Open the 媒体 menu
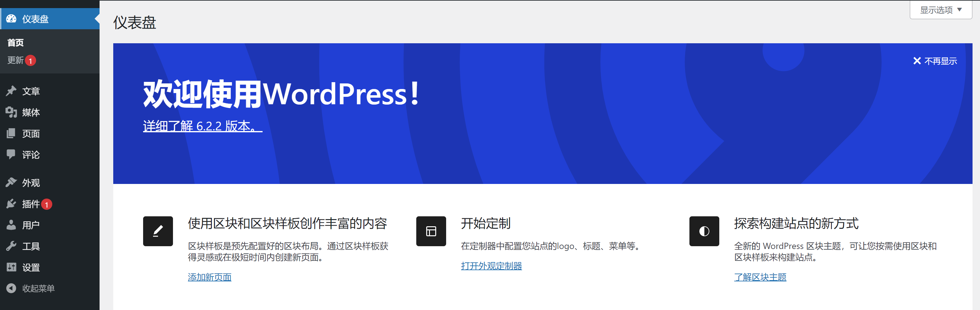This screenshot has height=310, width=980. 50,112
